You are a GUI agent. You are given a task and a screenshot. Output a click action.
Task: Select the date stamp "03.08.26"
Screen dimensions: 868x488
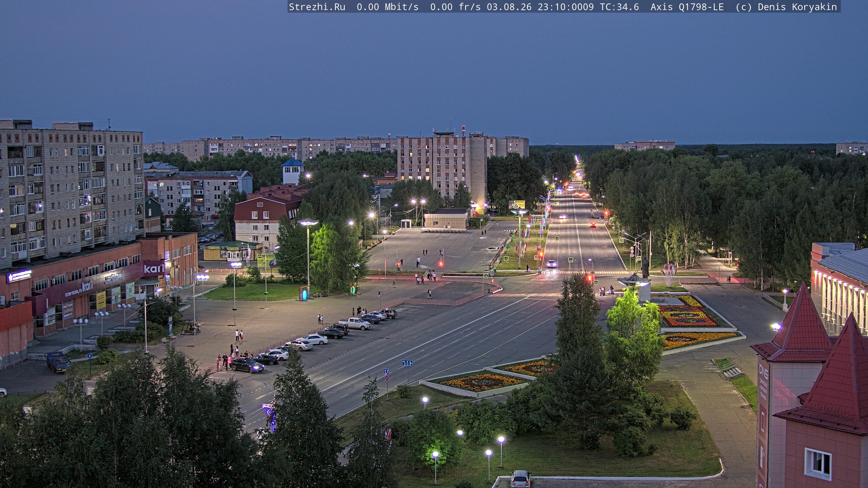click(509, 7)
